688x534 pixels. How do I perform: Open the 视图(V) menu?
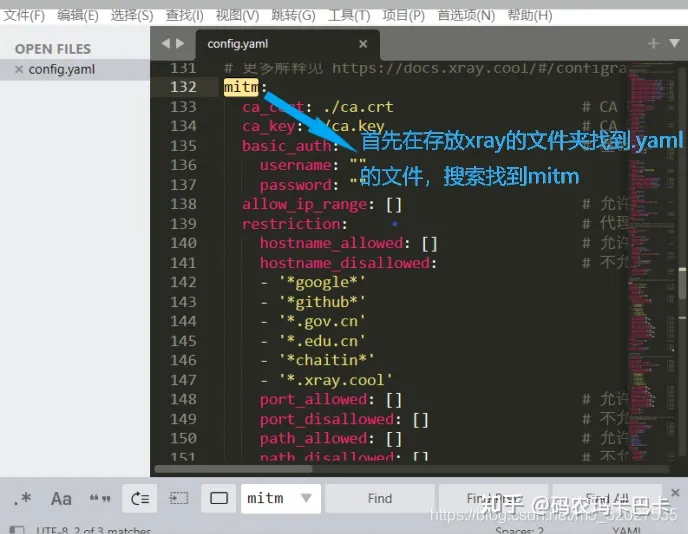(237, 16)
